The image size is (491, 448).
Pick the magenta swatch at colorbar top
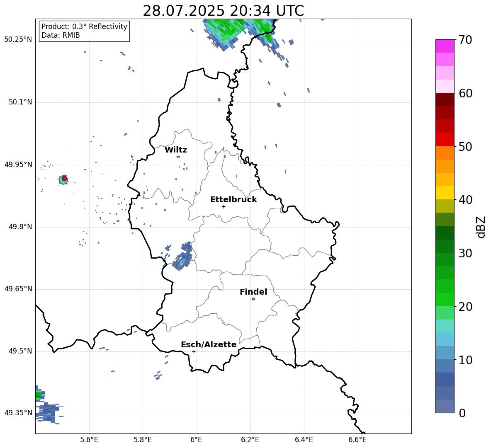coord(445,46)
